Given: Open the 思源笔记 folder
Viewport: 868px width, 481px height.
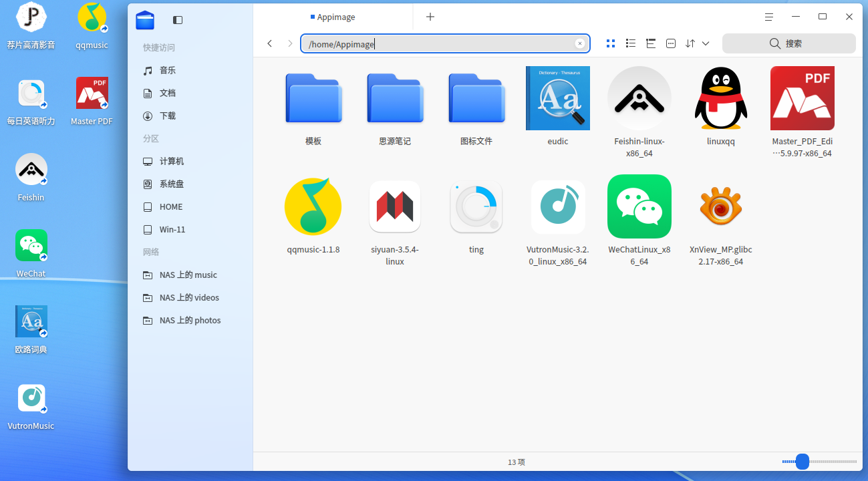Looking at the screenshot, I should (395, 98).
